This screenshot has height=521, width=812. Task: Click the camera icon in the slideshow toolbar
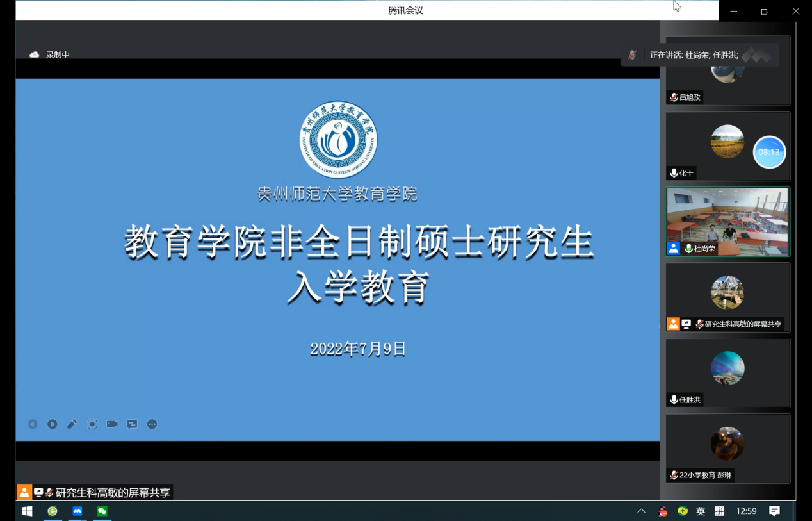click(x=112, y=424)
